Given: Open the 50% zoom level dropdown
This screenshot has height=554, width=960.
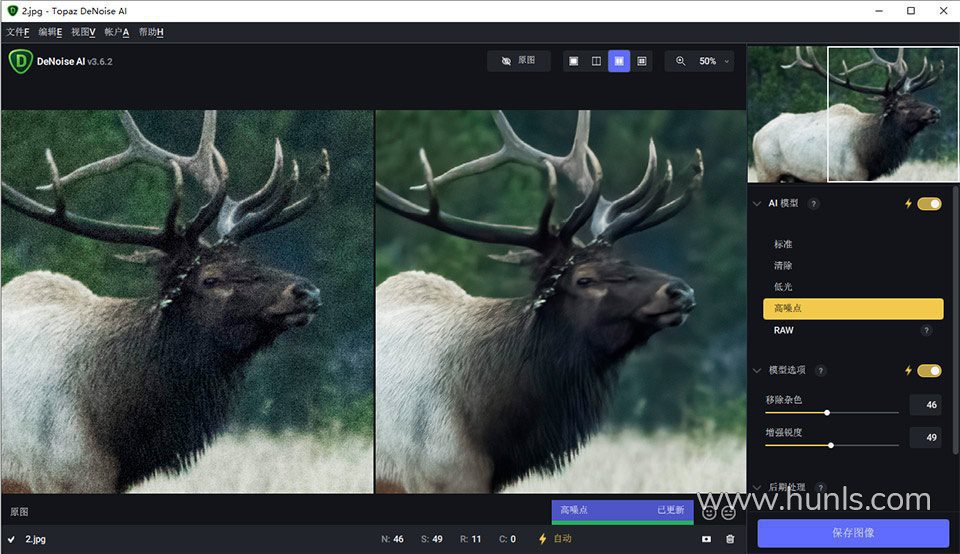Looking at the screenshot, I should click(x=714, y=61).
